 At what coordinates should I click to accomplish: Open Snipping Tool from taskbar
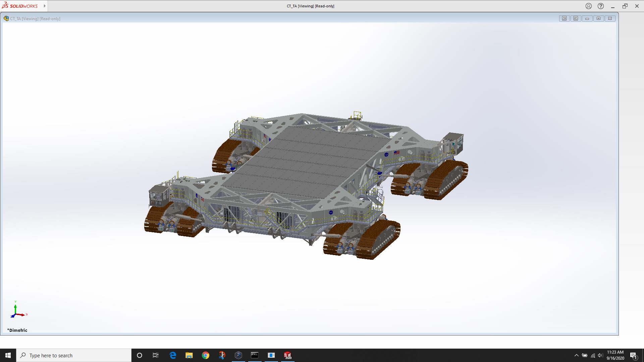(222, 355)
